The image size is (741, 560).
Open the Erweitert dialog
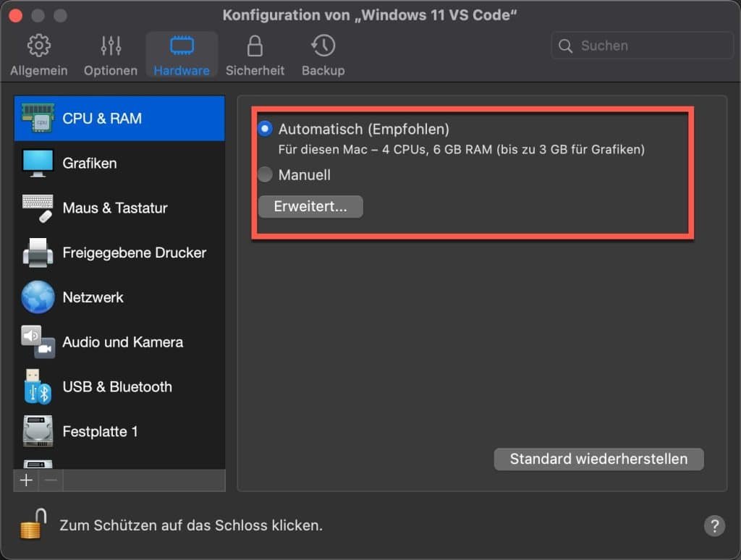pos(310,206)
